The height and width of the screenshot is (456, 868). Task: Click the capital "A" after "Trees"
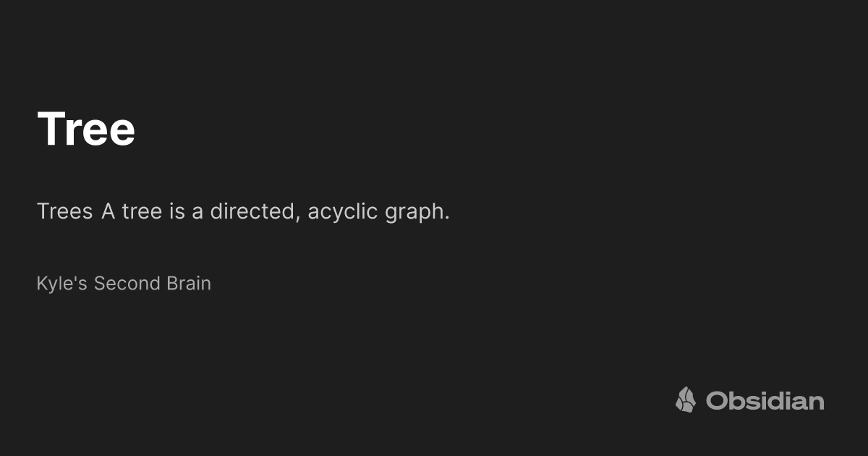(109, 212)
